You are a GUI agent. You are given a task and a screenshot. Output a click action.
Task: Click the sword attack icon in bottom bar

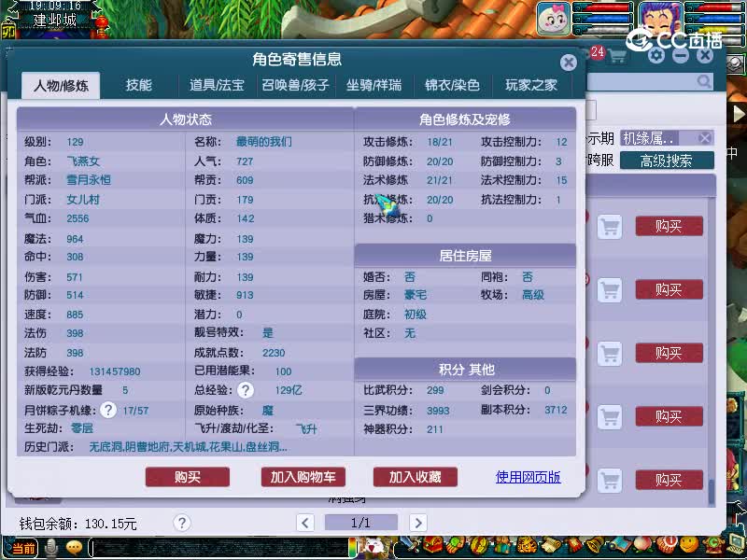tap(409, 546)
